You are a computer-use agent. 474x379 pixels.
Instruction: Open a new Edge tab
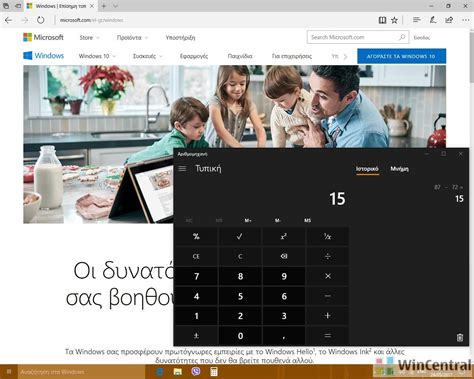pos(104,6)
